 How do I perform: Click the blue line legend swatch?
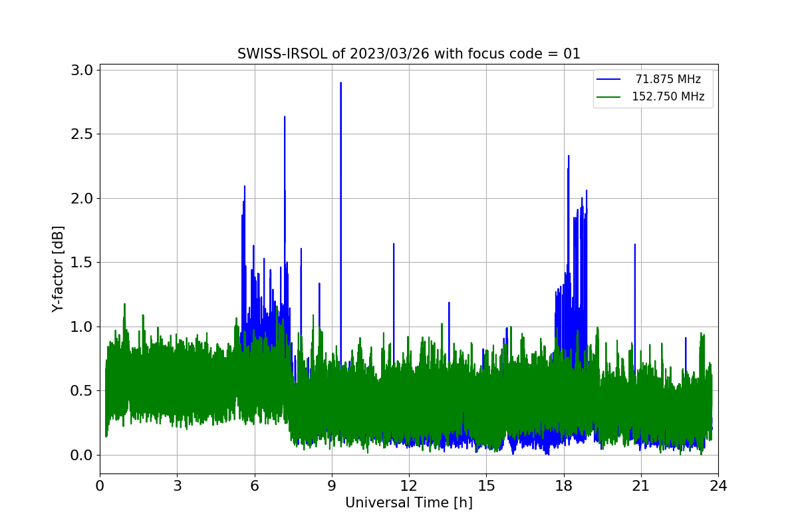pyautogui.click(x=608, y=79)
